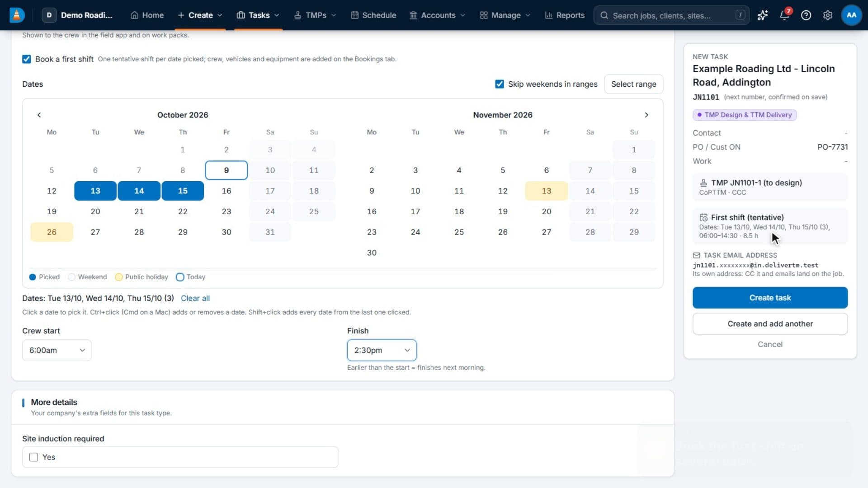Open the help question mark icon
868x488 pixels.
806,15
